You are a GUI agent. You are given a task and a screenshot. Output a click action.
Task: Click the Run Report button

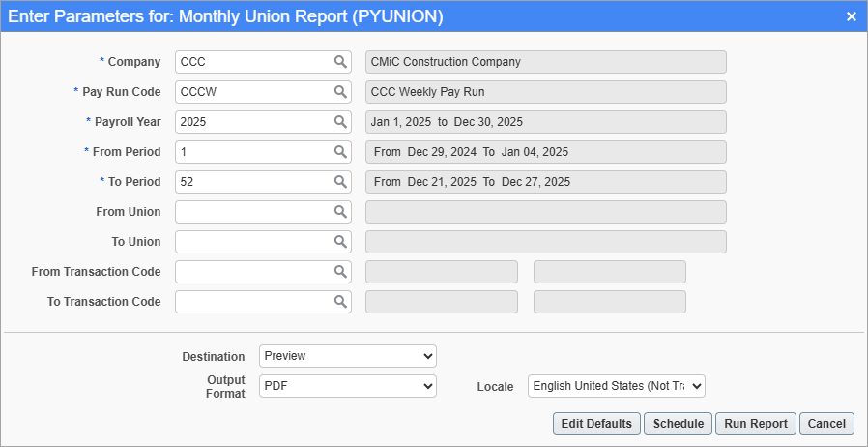[x=756, y=424]
